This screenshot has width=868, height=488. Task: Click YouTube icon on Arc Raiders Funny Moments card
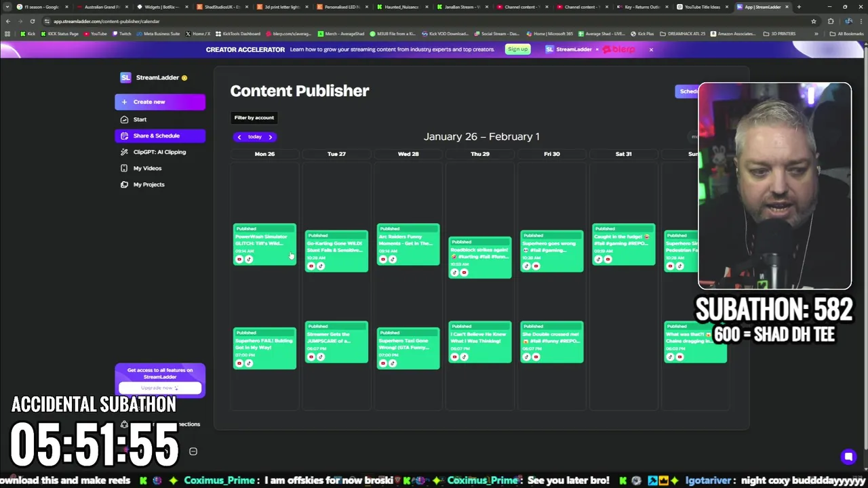pos(382,260)
